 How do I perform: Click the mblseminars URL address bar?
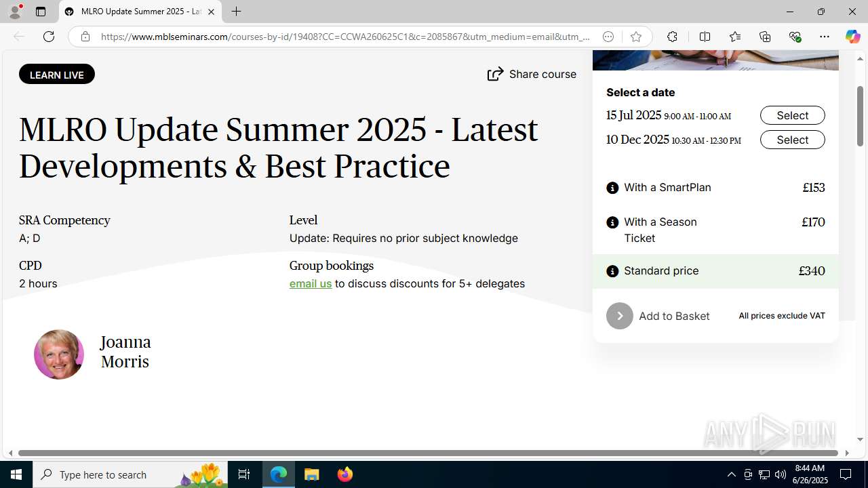345,37
